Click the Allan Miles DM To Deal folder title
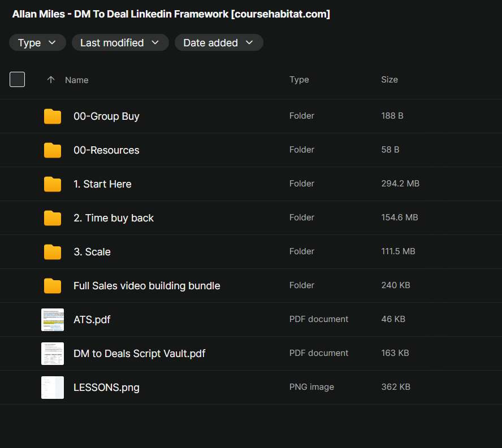 [171, 14]
